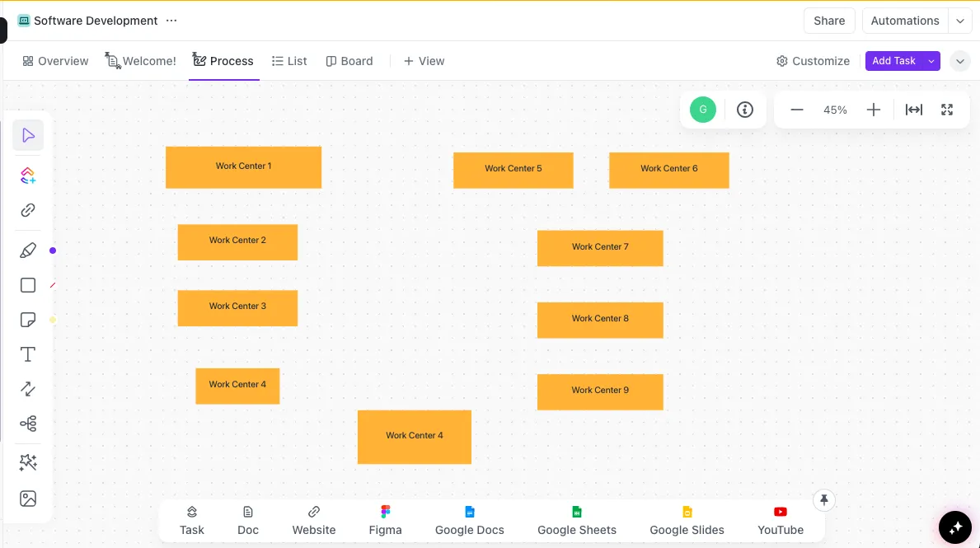
Task: Select the shape rectangle tool
Action: (x=27, y=285)
